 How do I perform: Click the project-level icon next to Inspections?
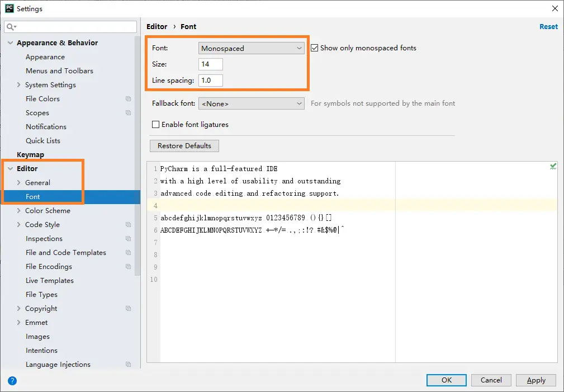click(x=129, y=238)
